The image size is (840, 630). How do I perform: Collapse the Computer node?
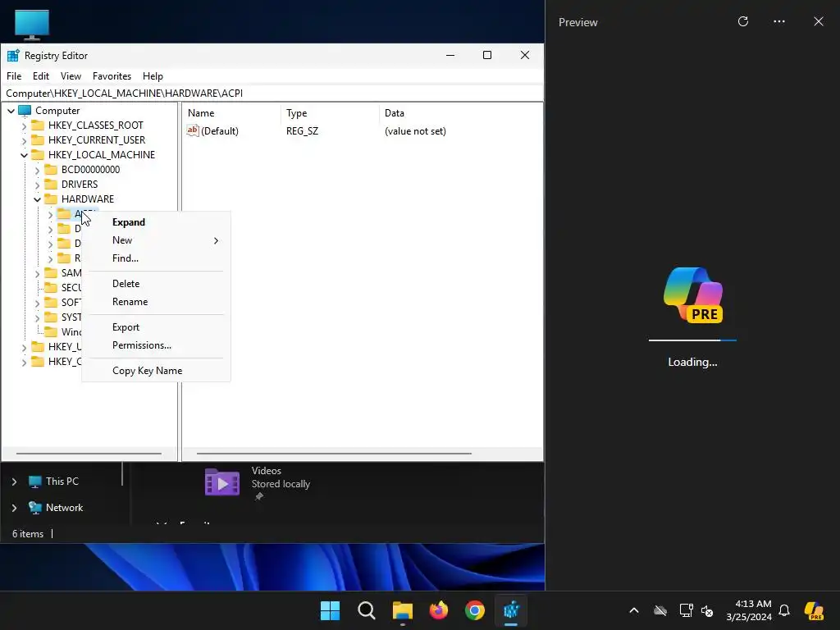pos(11,111)
